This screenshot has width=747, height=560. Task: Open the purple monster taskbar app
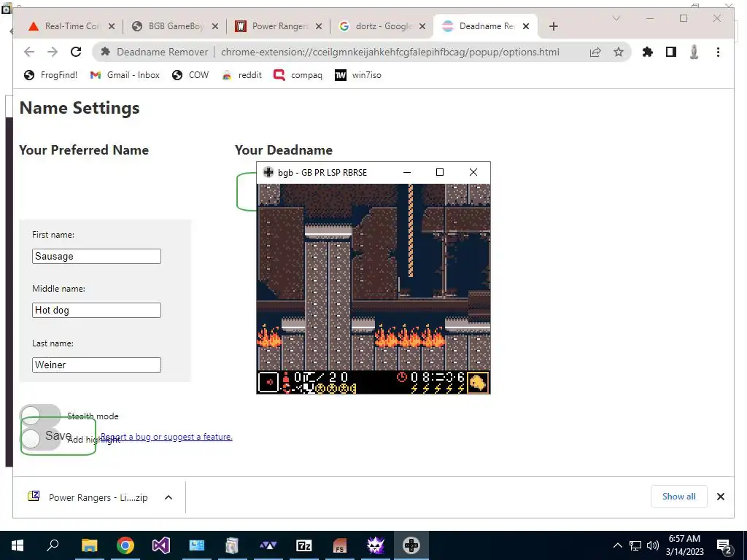[376, 545]
